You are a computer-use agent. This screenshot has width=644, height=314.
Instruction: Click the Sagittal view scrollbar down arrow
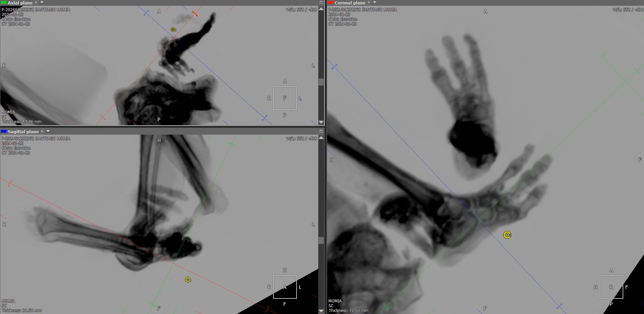(321, 311)
